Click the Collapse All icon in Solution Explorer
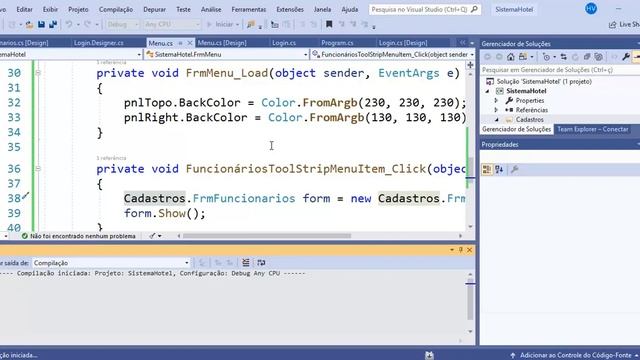 coord(587,57)
